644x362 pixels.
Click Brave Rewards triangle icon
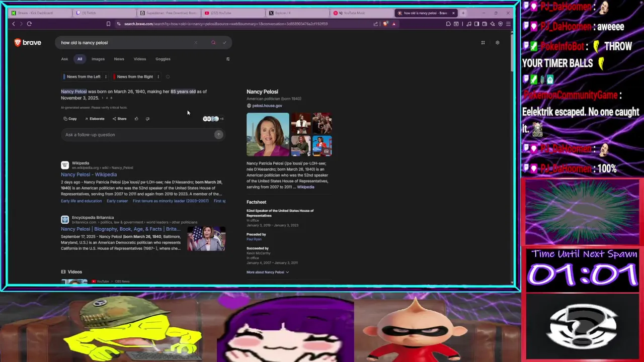(x=394, y=24)
